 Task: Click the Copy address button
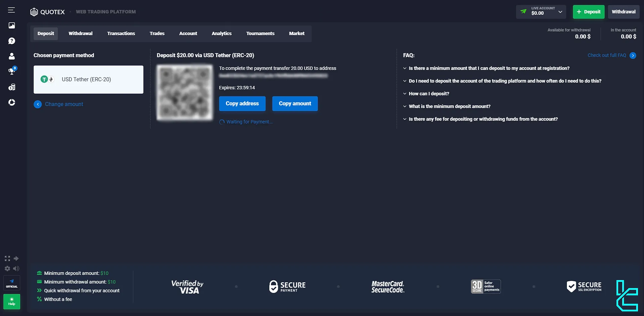tap(242, 104)
